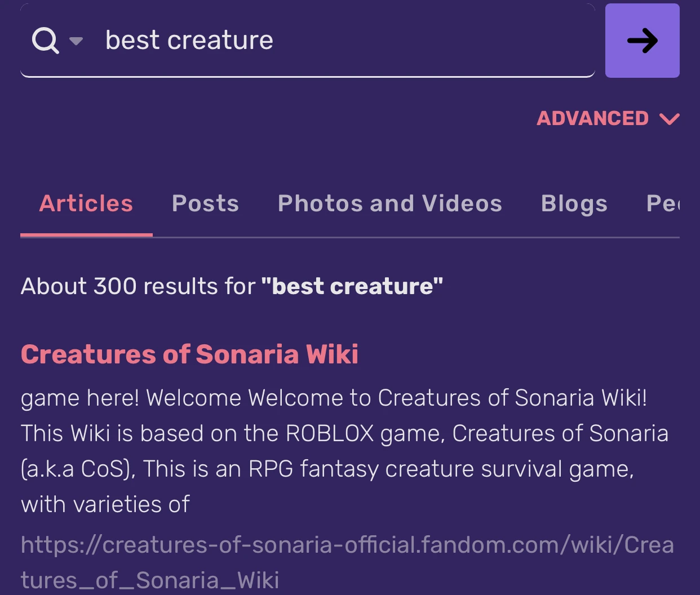Viewport: 700px width, 595px height.
Task: Click the 'About 300 results' text
Action: point(231,286)
